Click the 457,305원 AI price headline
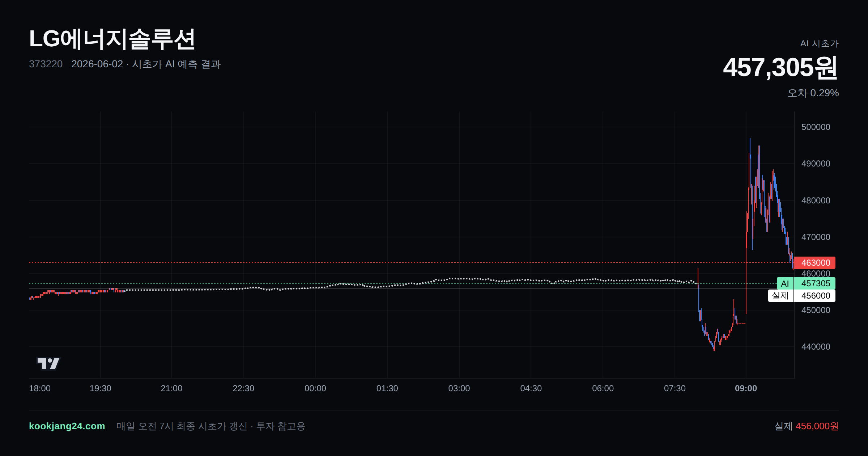Image resolution: width=868 pixels, height=456 pixels. click(x=780, y=68)
